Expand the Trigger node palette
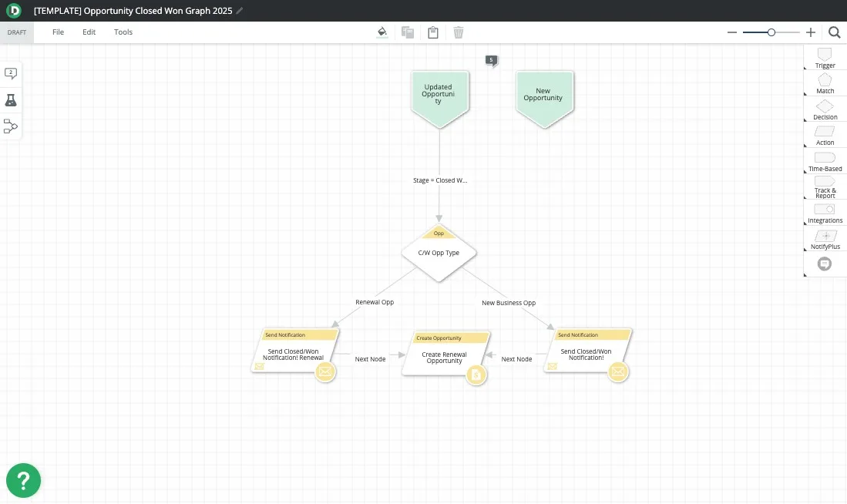This screenshot has width=847, height=504. (825, 58)
